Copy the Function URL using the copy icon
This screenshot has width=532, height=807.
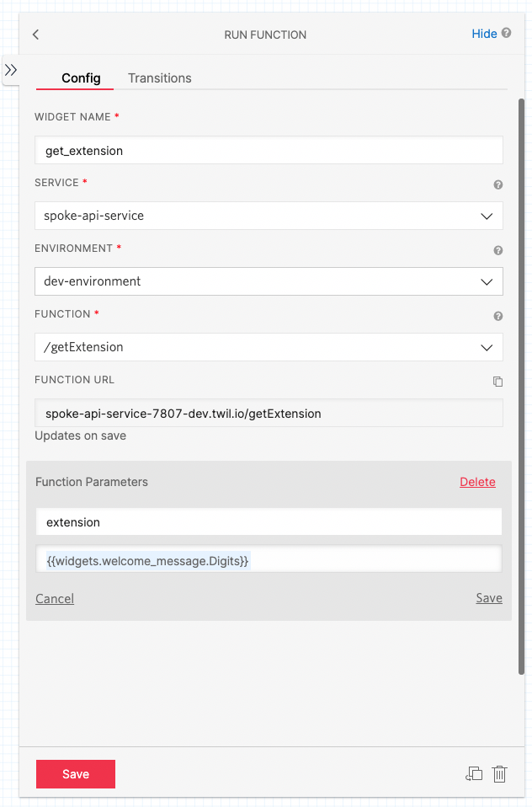pyautogui.click(x=497, y=382)
